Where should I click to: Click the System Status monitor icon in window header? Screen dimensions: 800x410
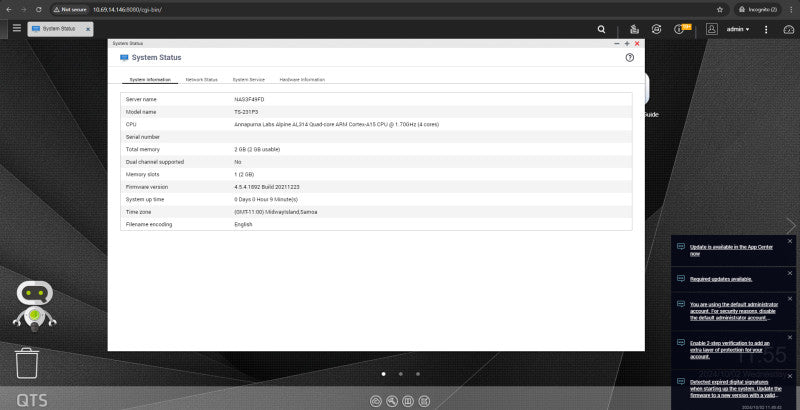124,58
